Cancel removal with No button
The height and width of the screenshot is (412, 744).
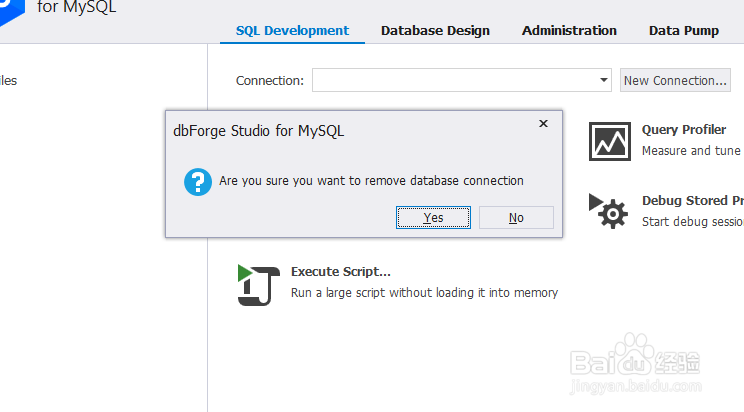coord(516,217)
